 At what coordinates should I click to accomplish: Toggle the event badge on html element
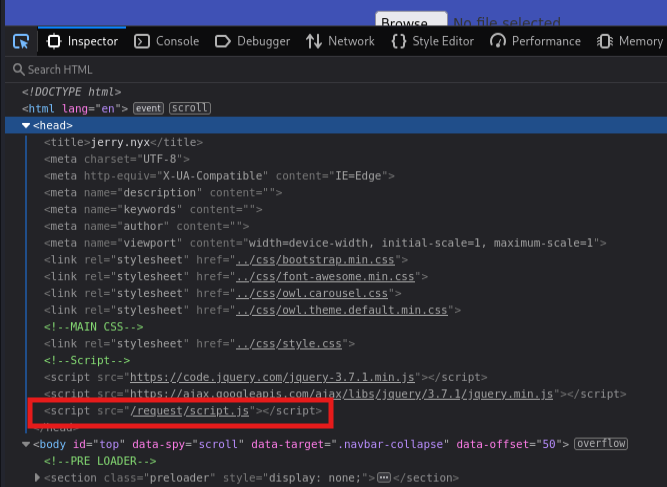(149, 108)
